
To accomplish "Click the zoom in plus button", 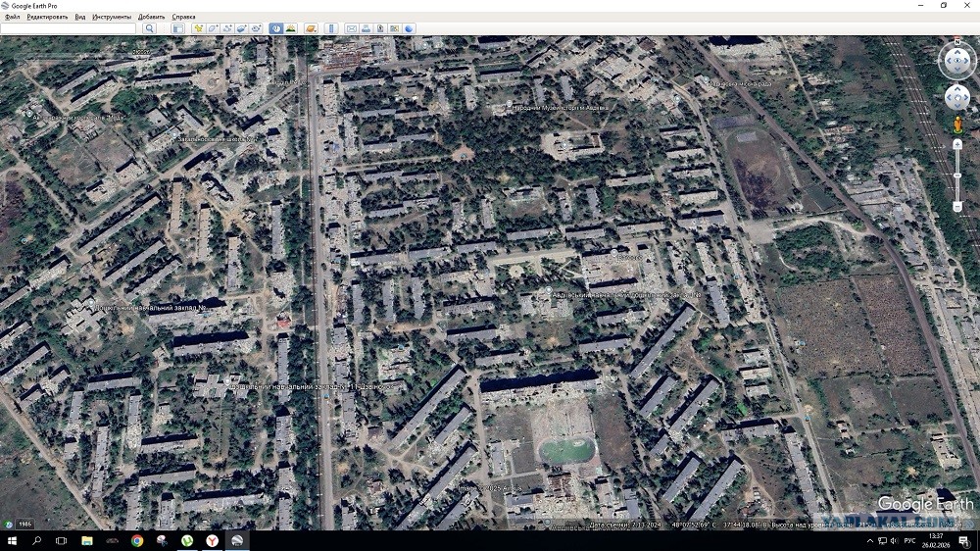I will click(957, 143).
